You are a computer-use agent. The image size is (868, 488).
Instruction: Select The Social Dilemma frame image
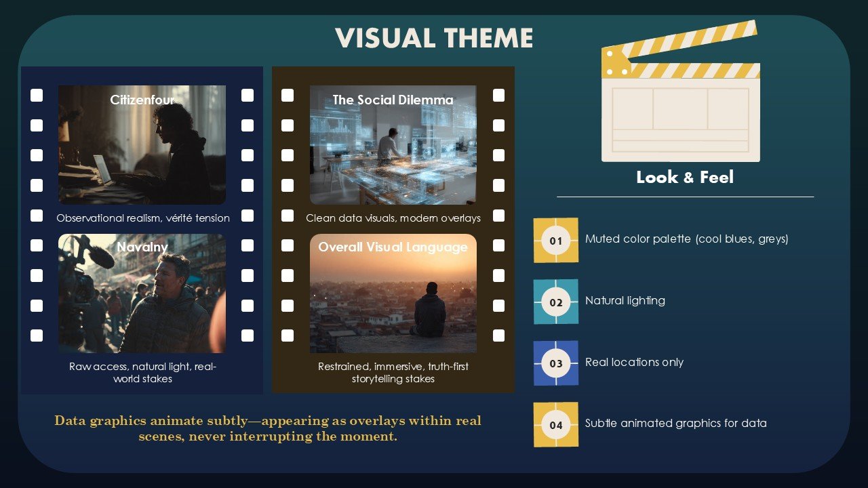(x=393, y=145)
